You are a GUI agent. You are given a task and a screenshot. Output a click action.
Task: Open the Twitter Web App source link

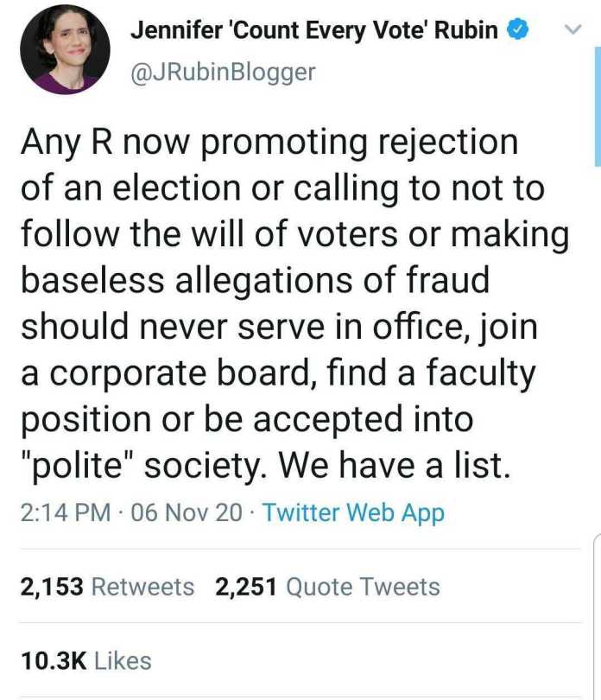353,512
